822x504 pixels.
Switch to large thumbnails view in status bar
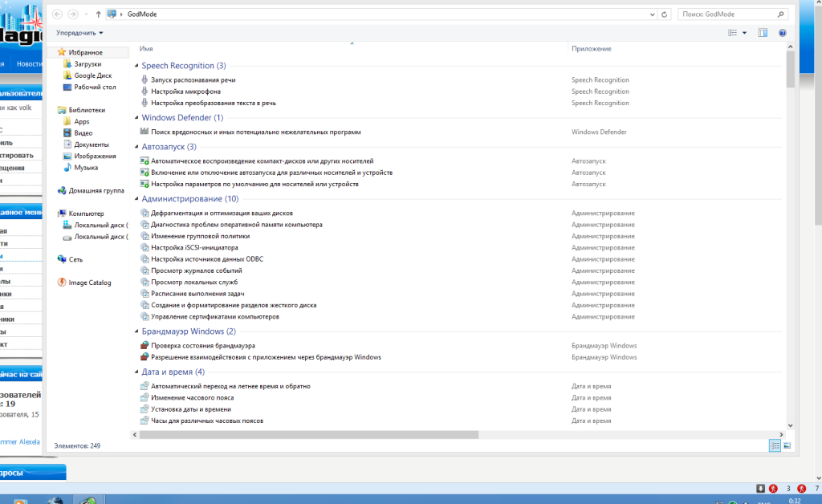pyautogui.click(x=787, y=445)
